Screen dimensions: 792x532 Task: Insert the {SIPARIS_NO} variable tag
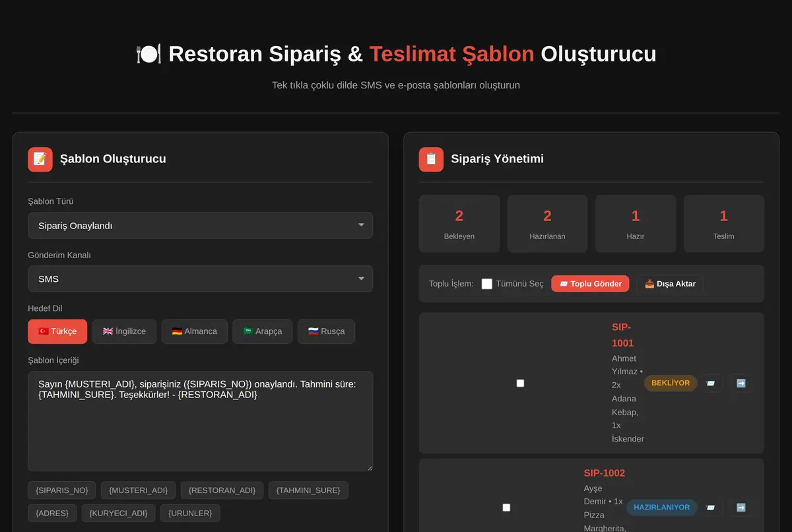click(x=62, y=490)
